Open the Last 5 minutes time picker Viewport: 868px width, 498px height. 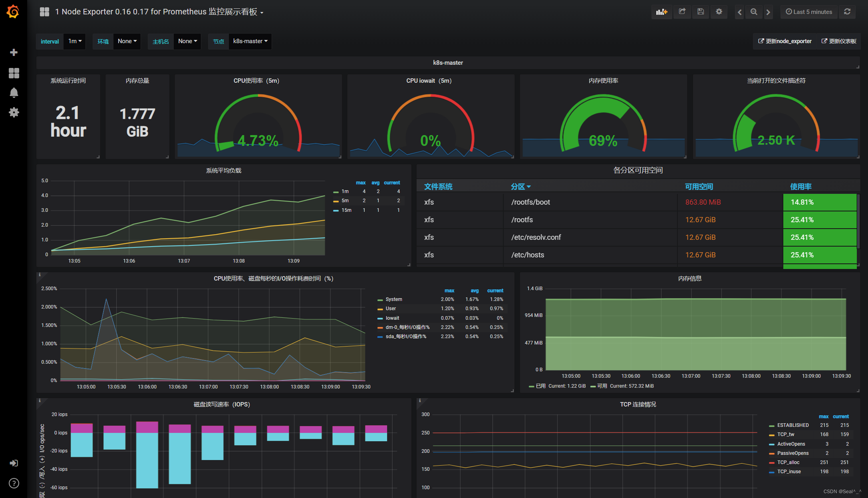point(809,12)
